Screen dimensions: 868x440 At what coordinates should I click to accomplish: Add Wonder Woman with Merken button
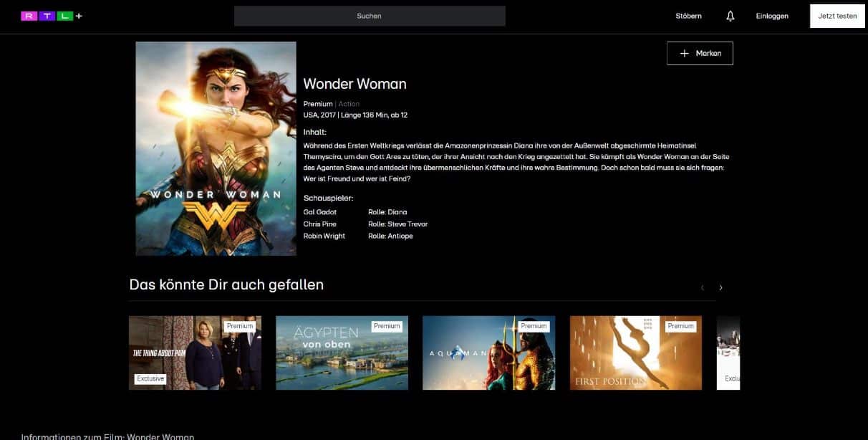(700, 53)
